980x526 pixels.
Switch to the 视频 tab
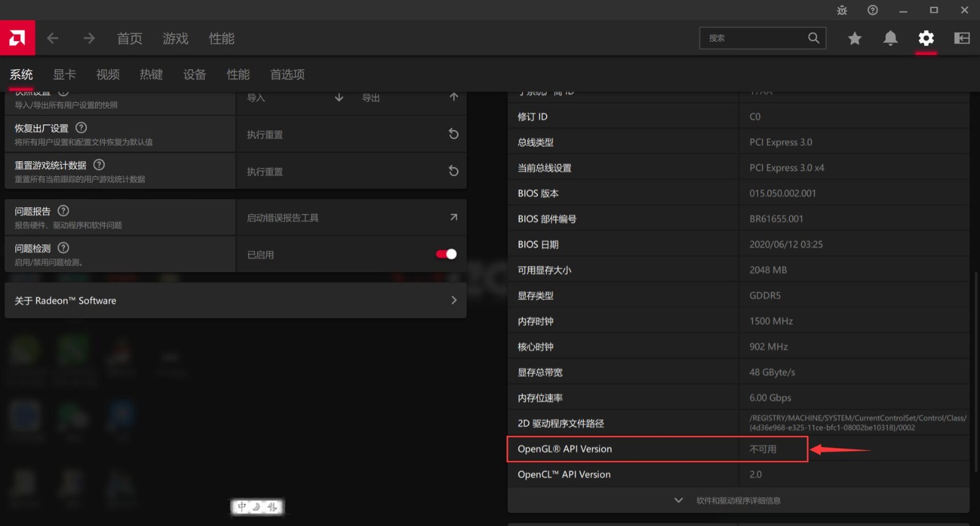tap(108, 74)
